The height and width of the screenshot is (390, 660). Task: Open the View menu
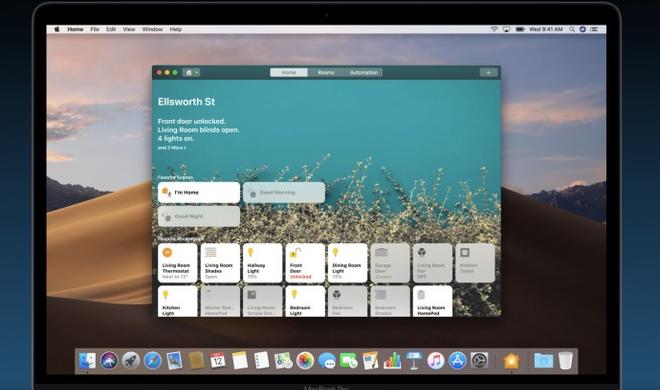point(129,29)
